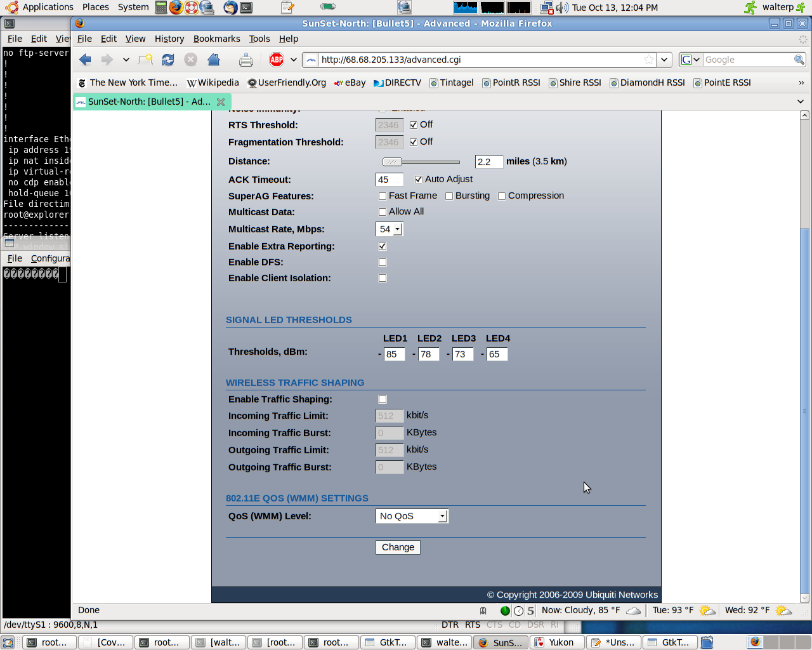This screenshot has height=650, width=812.
Task: Open the PointR RSSI bookmark
Action: click(511, 83)
